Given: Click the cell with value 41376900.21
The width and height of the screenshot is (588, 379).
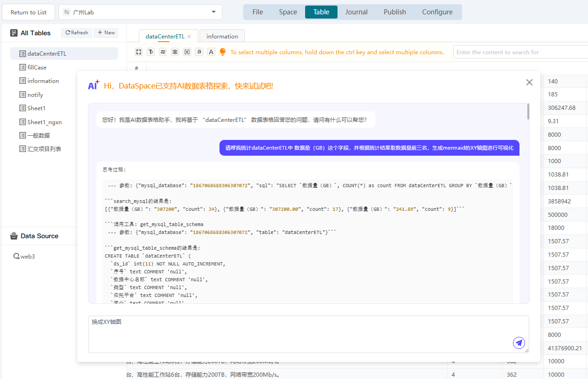Looking at the screenshot, I should point(565,348).
